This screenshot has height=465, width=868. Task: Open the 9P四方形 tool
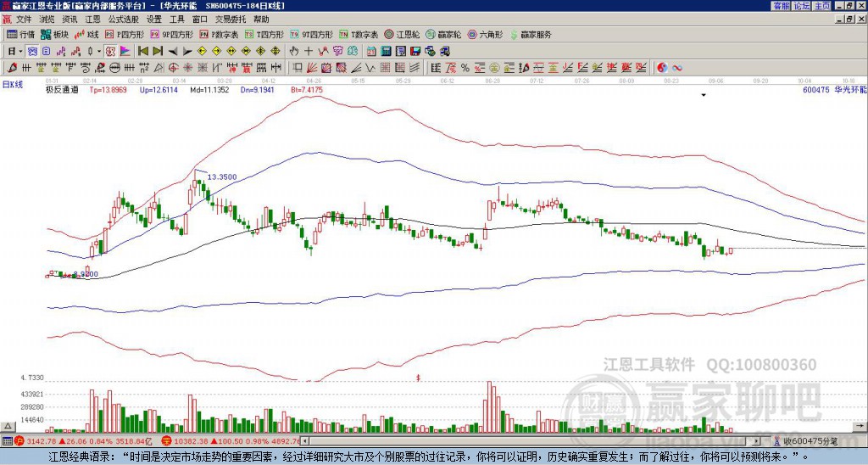coord(172,34)
